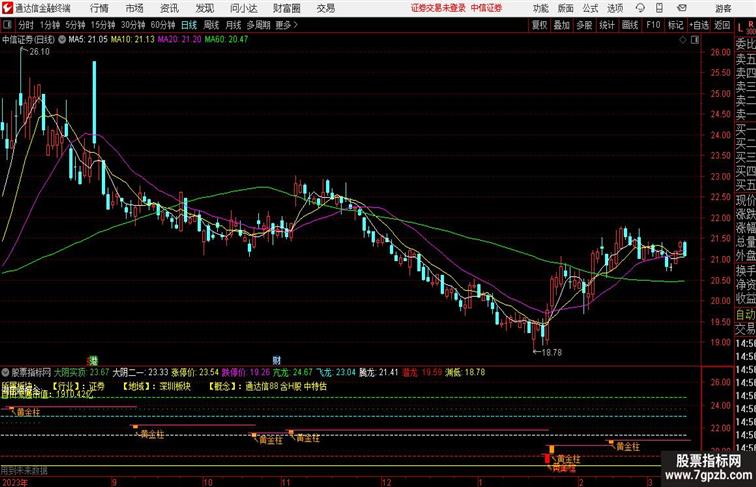
Task: Click the MA10: 21.13 value
Action: coord(133,40)
